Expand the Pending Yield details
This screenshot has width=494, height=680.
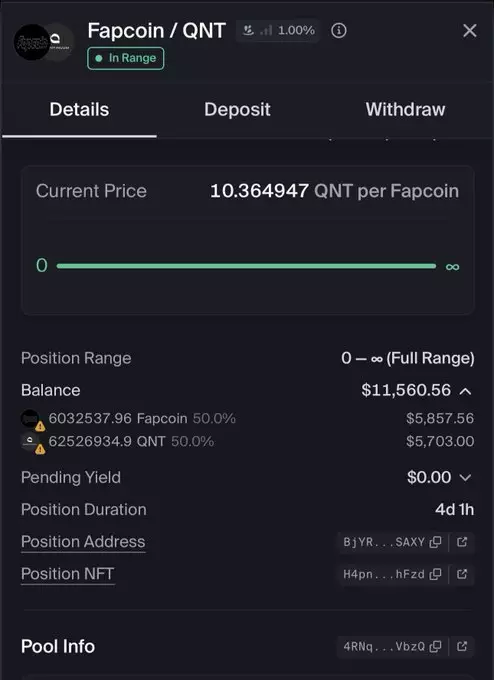tap(465, 477)
